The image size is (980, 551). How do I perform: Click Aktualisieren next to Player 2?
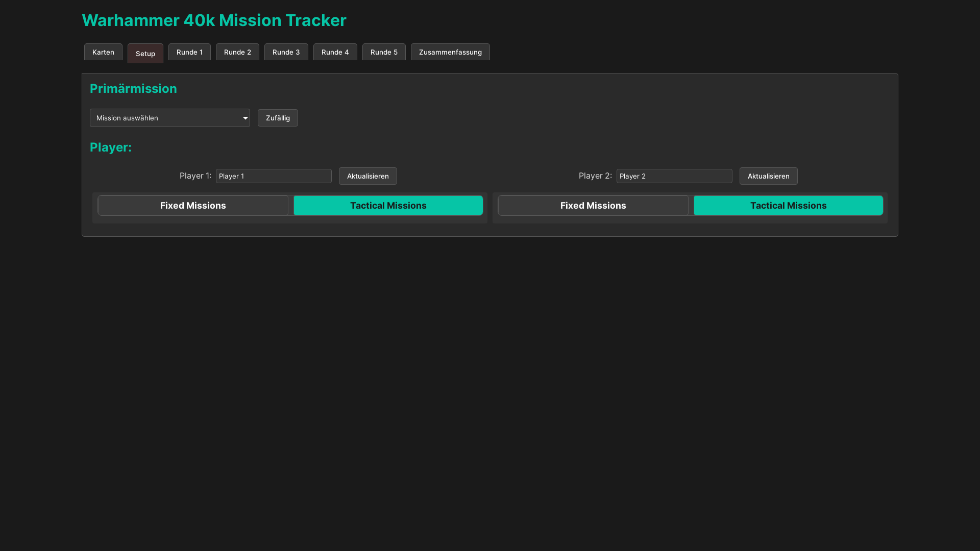coord(769,176)
